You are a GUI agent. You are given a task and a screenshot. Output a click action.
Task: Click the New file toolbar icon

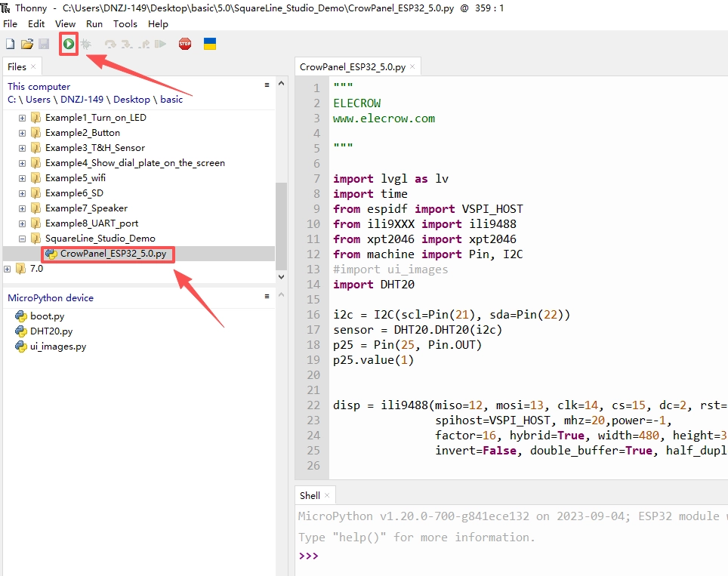11,44
